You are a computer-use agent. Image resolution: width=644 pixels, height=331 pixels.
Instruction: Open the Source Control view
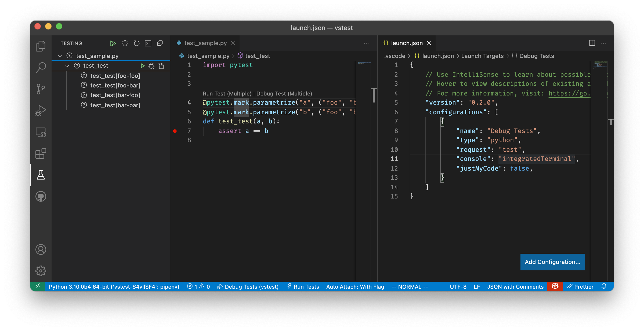coord(41,89)
